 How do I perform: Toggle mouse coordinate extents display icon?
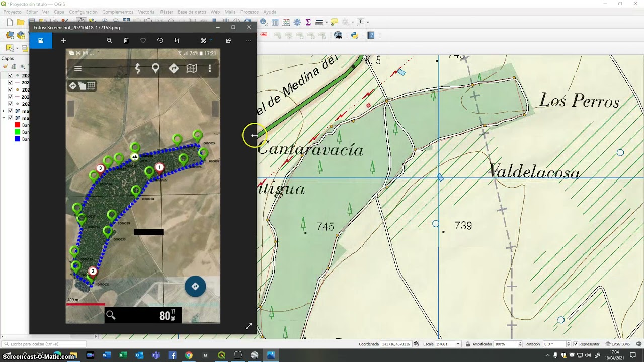pos(416,344)
